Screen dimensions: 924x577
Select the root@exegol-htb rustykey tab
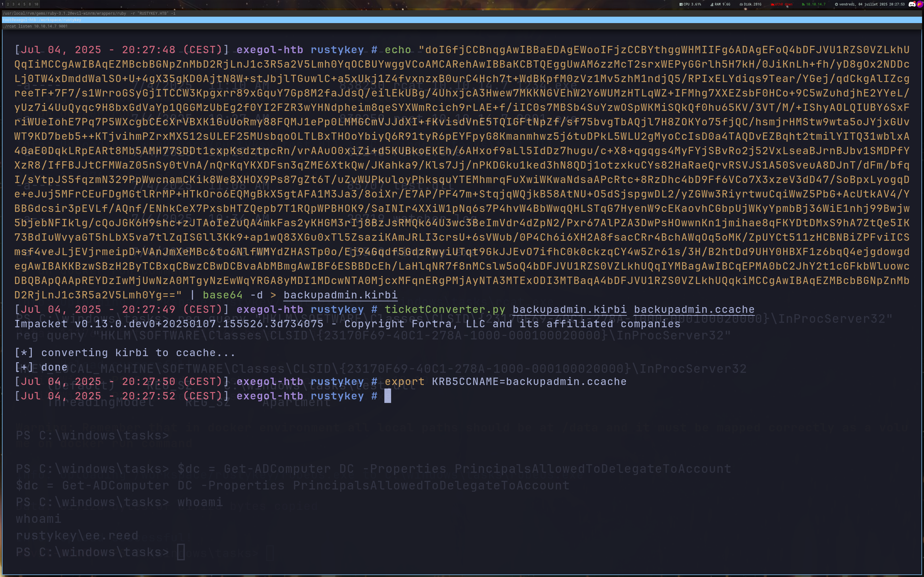(x=42, y=20)
